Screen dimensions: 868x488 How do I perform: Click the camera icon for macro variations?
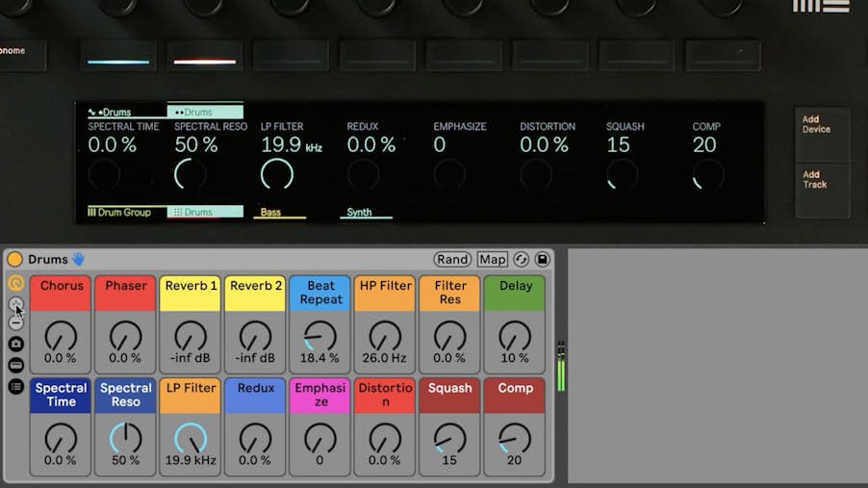pyautogui.click(x=15, y=344)
